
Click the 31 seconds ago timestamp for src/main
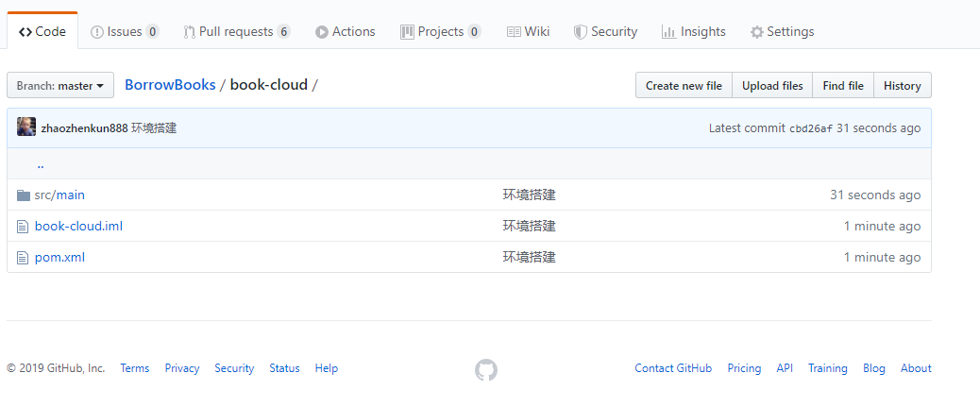[875, 195]
